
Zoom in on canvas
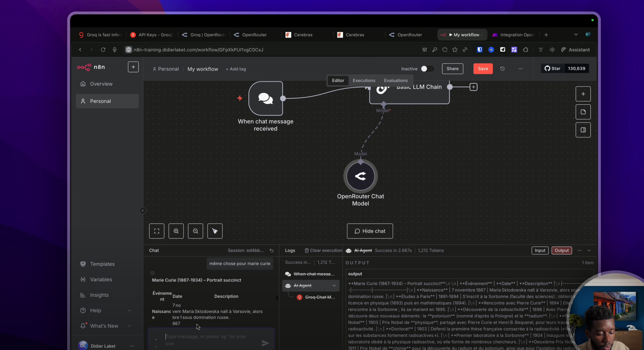tap(176, 231)
